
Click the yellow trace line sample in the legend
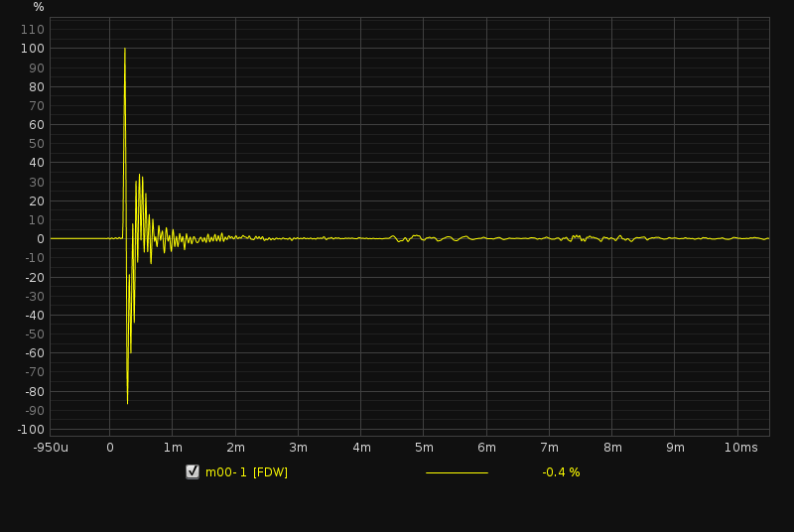pos(457,472)
